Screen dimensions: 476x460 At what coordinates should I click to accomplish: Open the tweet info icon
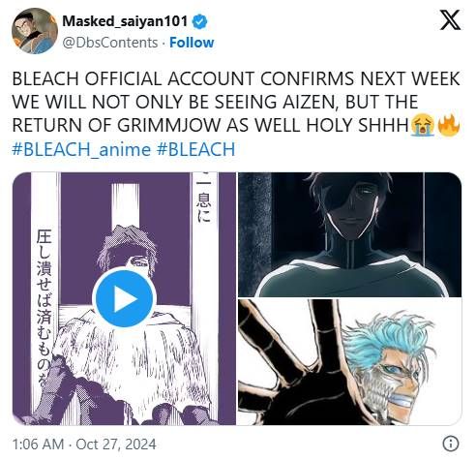451,444
